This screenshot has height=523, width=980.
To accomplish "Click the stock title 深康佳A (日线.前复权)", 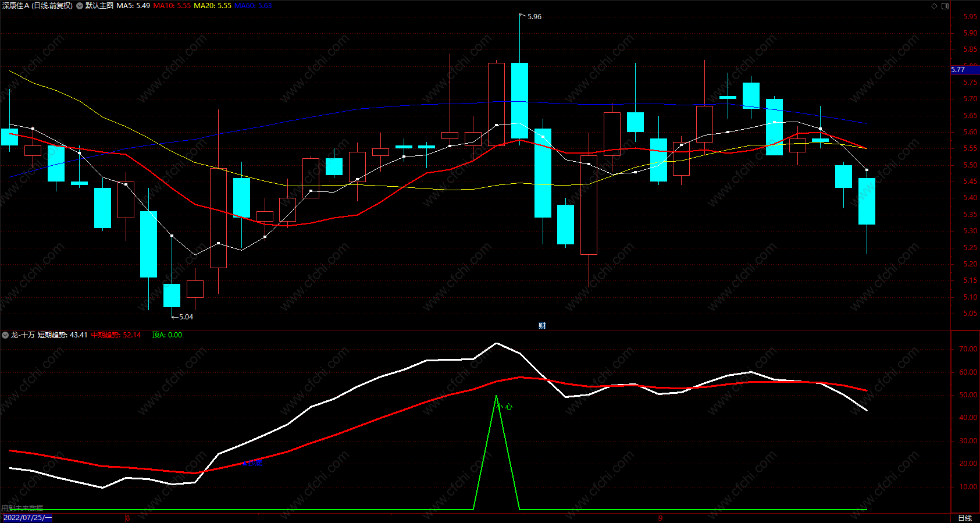I will pos(37,6).
